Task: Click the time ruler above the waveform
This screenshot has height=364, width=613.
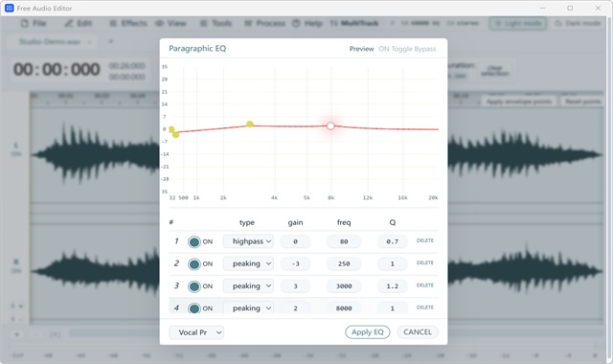Action: pyautogui.click(x=95, y=99)
